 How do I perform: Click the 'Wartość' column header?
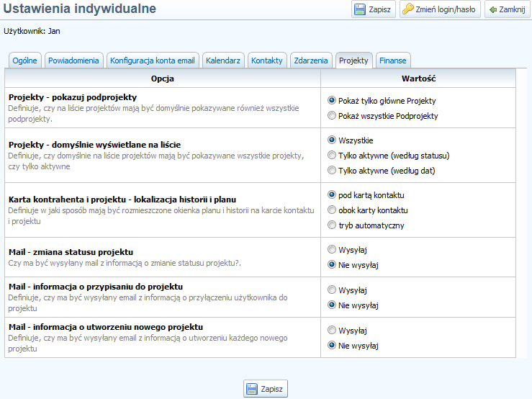[x=418, y=79]
